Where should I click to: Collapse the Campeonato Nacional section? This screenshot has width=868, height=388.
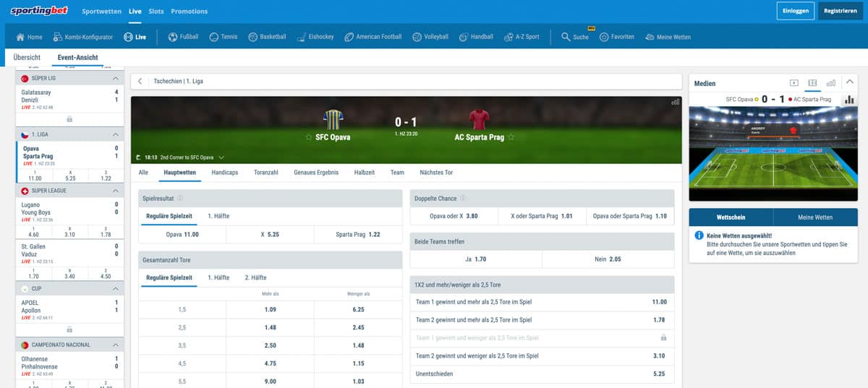[116, 345]
